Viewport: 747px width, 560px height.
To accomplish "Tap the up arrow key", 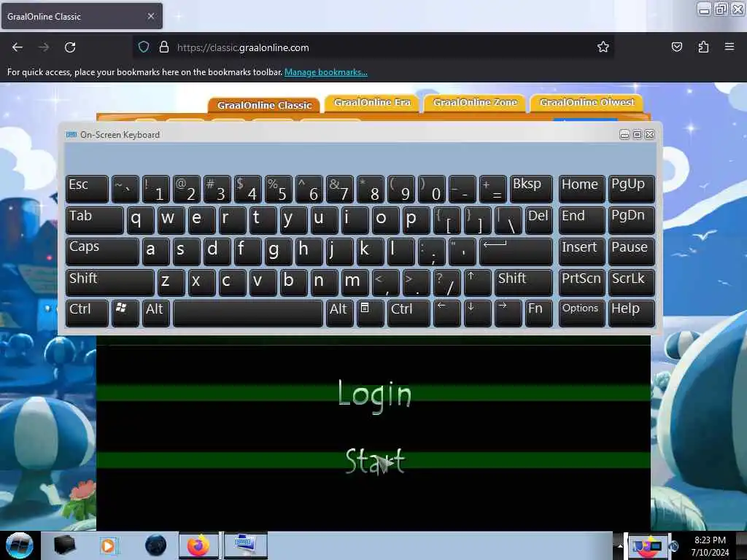I will point(477,282).
